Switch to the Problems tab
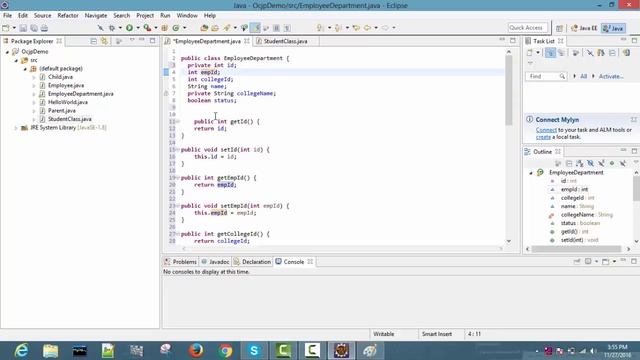The width and height of the screenshot is (640, 360). (x=181, y=262)
